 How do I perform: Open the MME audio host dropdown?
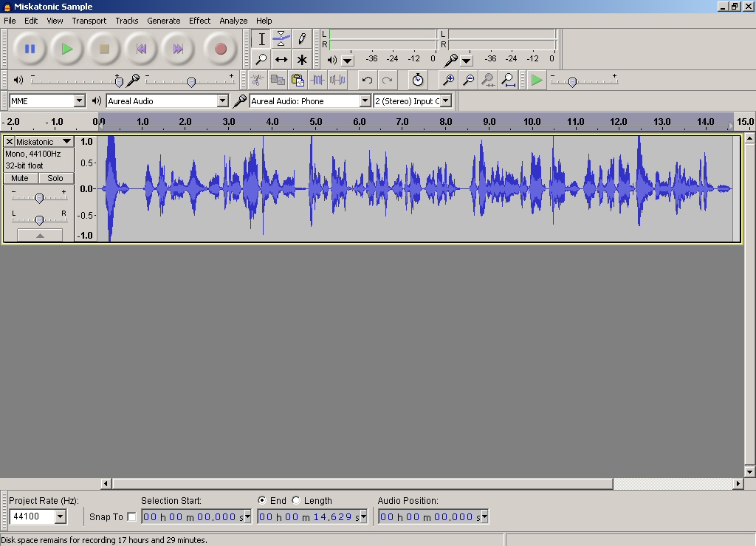click(78, 100)
